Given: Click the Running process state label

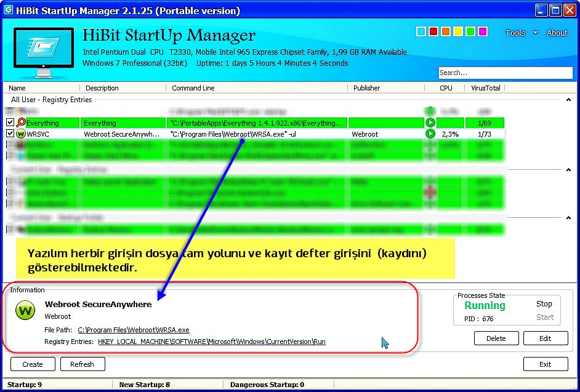Looking at the screenshot, I should 485,305.
